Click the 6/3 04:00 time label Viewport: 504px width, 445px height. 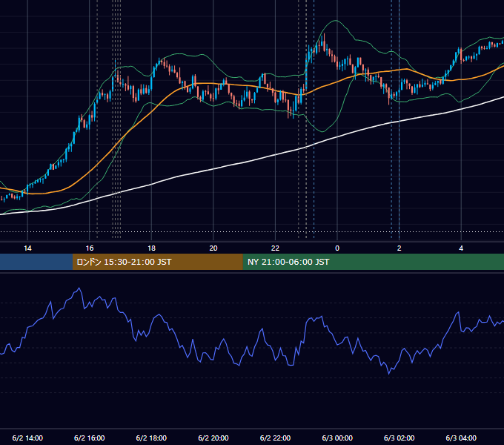(461, 438)
